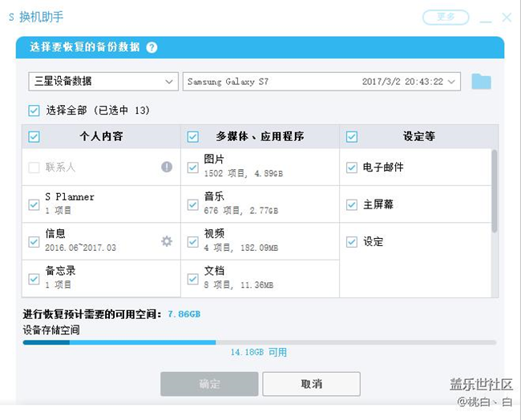This screenshot has height=420, width=521.
Task: Uncheck the 图片 checkbox
Action: tap(192, 168)
